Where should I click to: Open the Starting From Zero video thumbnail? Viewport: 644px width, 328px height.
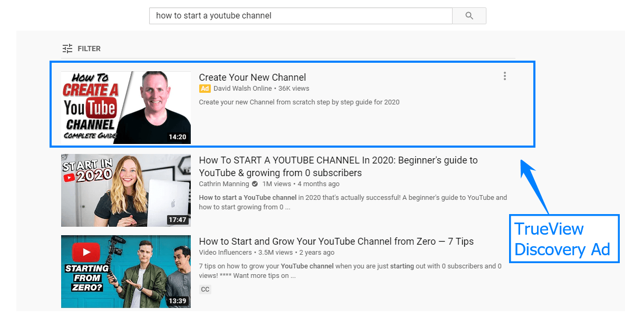point(125,271)
